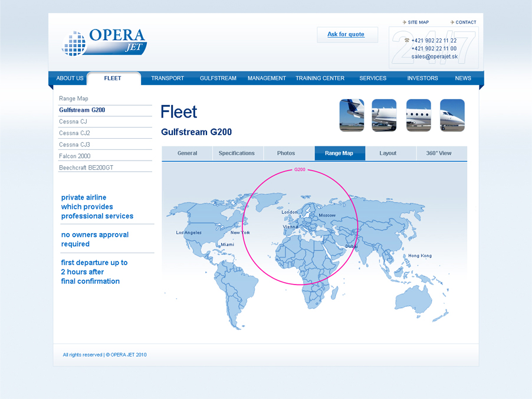The image size is (532, 399).
Task: Click the "first departure up to 2 hours" slogan
Action: (94, 272)
